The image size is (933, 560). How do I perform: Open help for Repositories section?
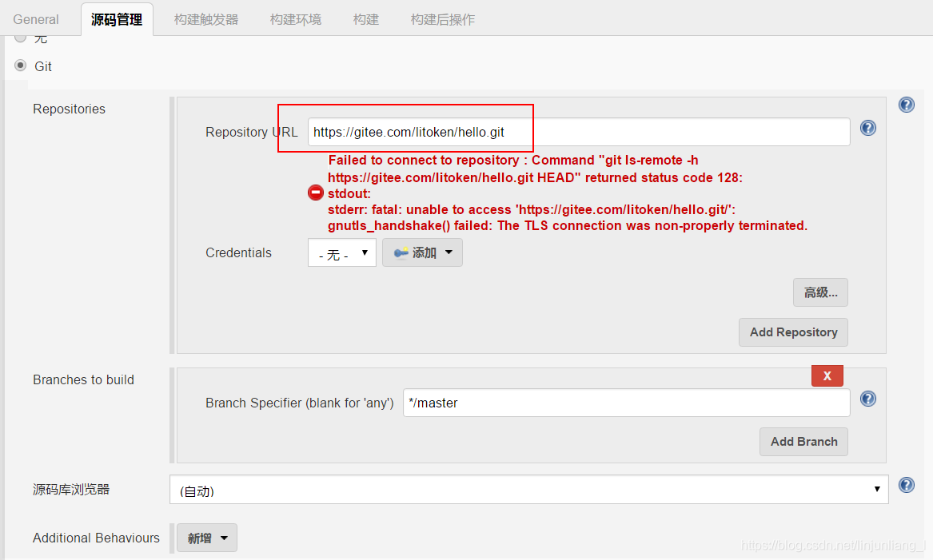click(x=907, y=105)
